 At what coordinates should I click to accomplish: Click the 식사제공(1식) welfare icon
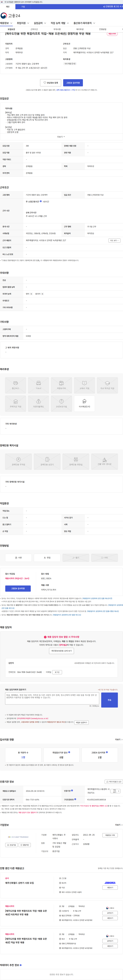84,404
